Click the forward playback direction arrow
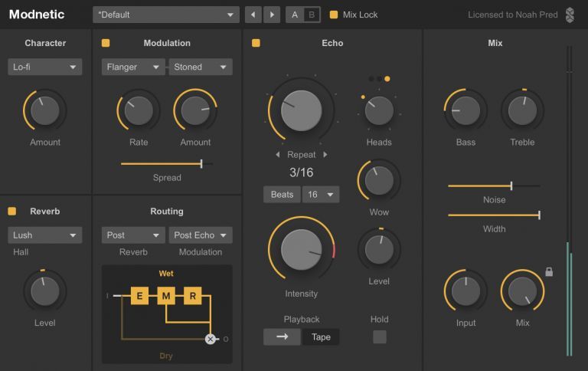This screenshot has width=588, height=371. [282, 337]
